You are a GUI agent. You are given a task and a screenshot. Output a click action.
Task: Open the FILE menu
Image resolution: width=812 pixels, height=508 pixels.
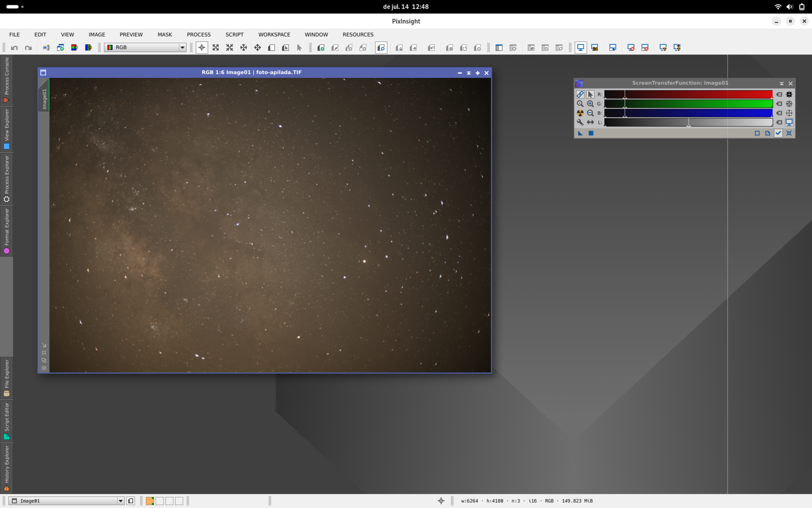pyautogui.click(x=14, y=34)
